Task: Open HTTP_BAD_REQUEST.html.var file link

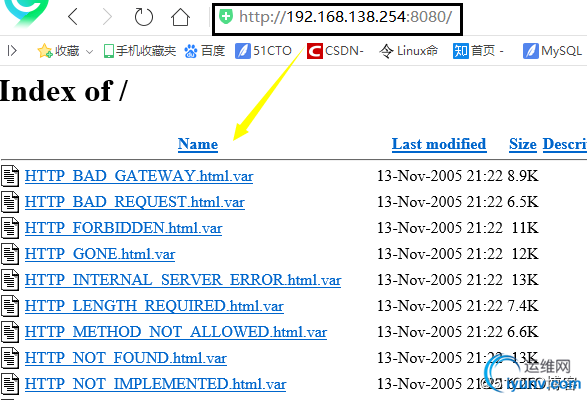Action: tap(135, 202)
